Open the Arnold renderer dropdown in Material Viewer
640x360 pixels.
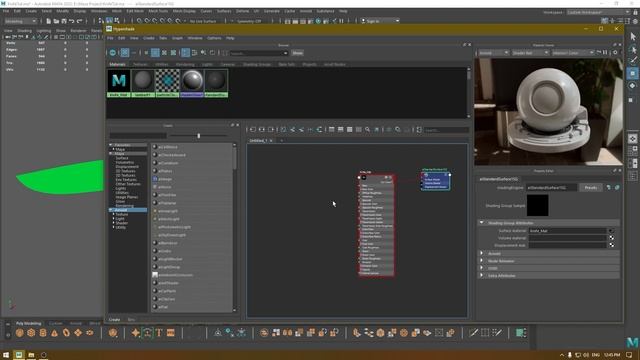tap(493, 53)
